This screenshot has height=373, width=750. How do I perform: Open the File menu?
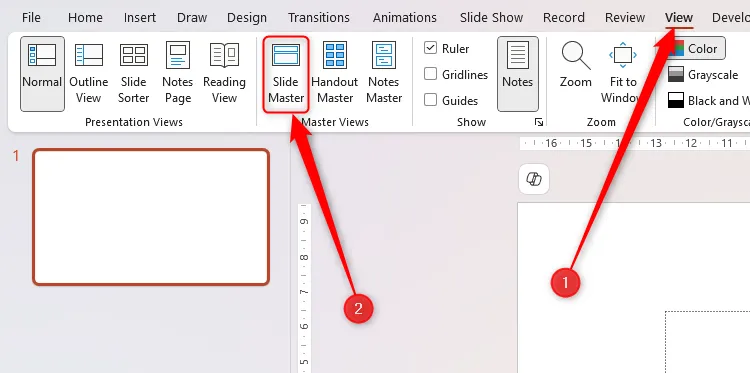[31, 18]
